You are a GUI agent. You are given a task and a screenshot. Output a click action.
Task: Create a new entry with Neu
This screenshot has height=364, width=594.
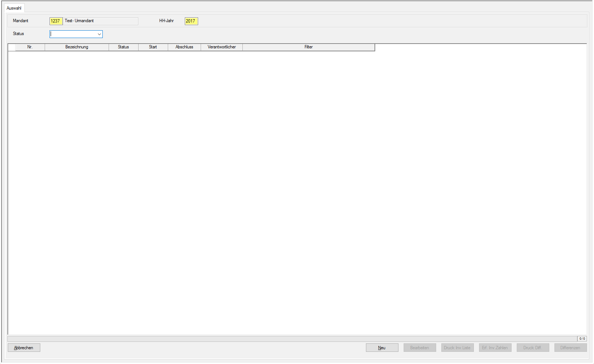[x=382, y=348]
